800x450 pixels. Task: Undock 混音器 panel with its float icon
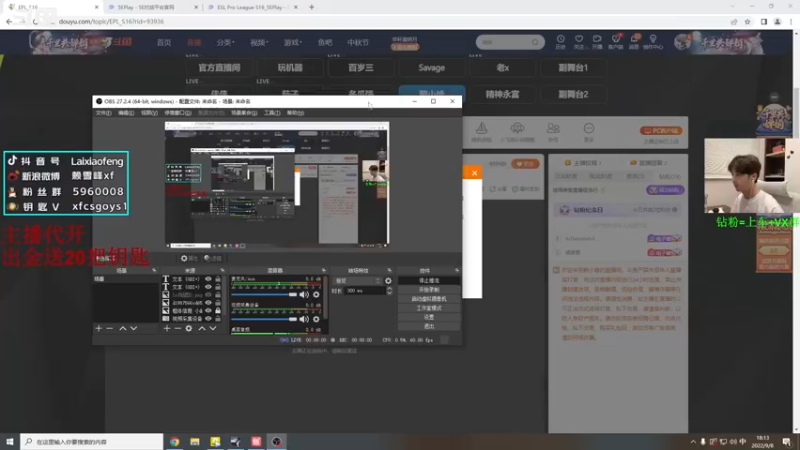pyautogui.click(x=323, y=270)
